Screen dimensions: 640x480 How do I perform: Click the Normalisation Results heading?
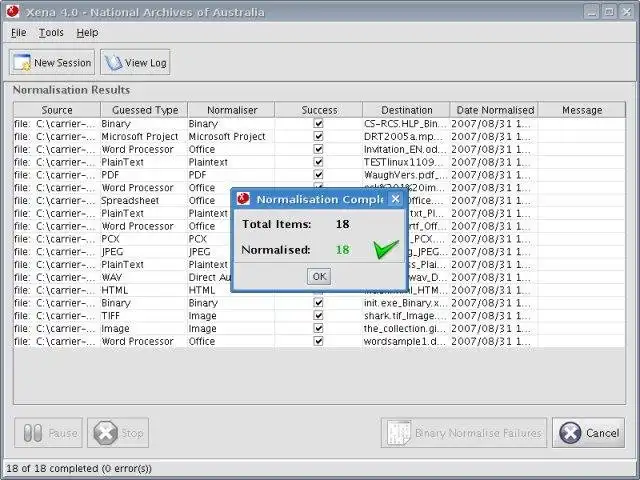pyautogui.click(x=71, y=90)
